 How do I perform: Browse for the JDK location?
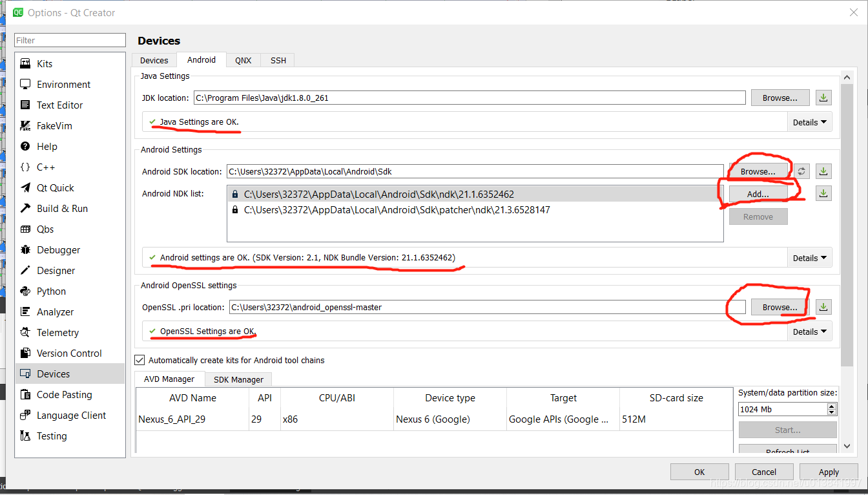click(x=780, y=98)
